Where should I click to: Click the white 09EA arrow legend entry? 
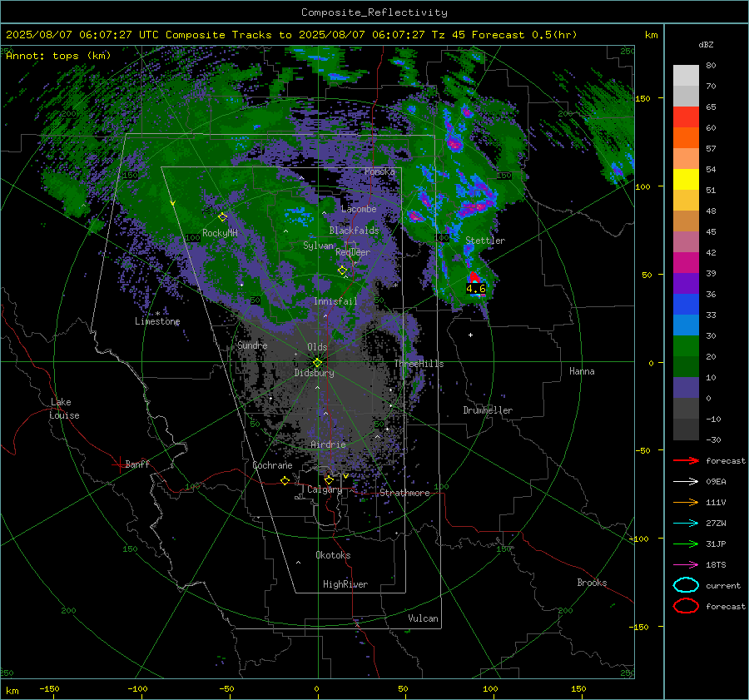(686, 482)
